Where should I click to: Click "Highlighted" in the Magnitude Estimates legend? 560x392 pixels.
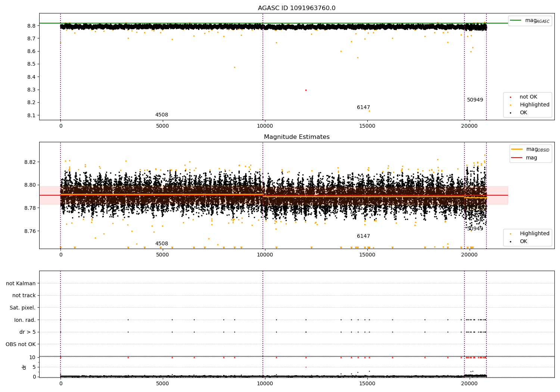pos(534,233)
